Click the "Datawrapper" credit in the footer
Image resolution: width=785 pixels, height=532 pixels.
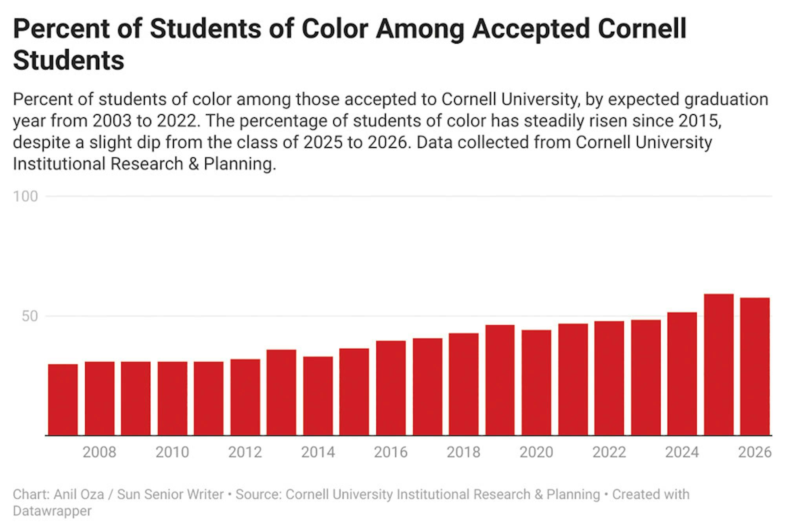coord(52,511)
